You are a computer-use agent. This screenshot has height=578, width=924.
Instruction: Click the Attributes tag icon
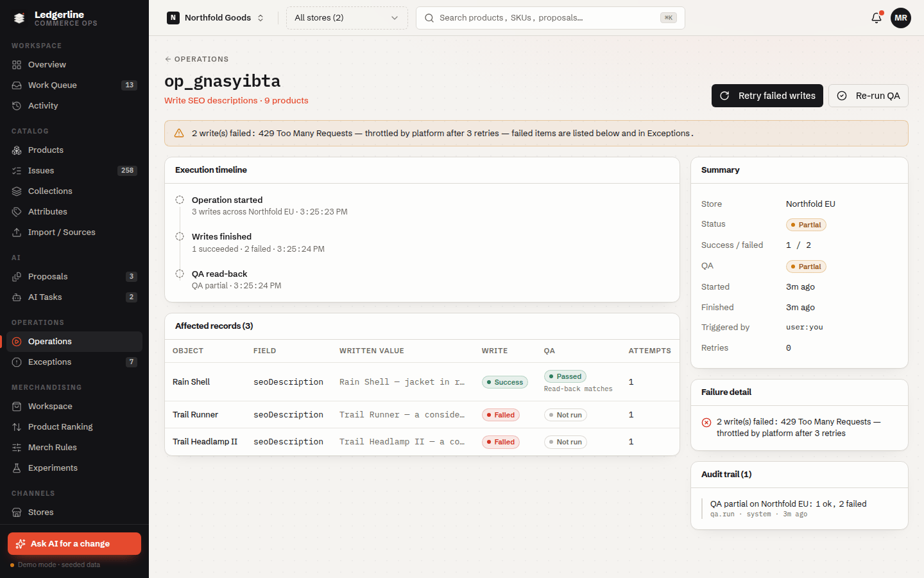pyautogui.click(x=17, y=212)
